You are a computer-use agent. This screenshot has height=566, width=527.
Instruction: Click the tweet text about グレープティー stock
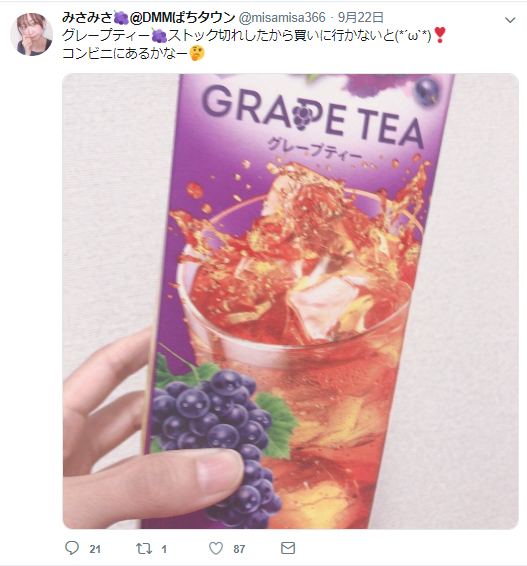(254, 35)
